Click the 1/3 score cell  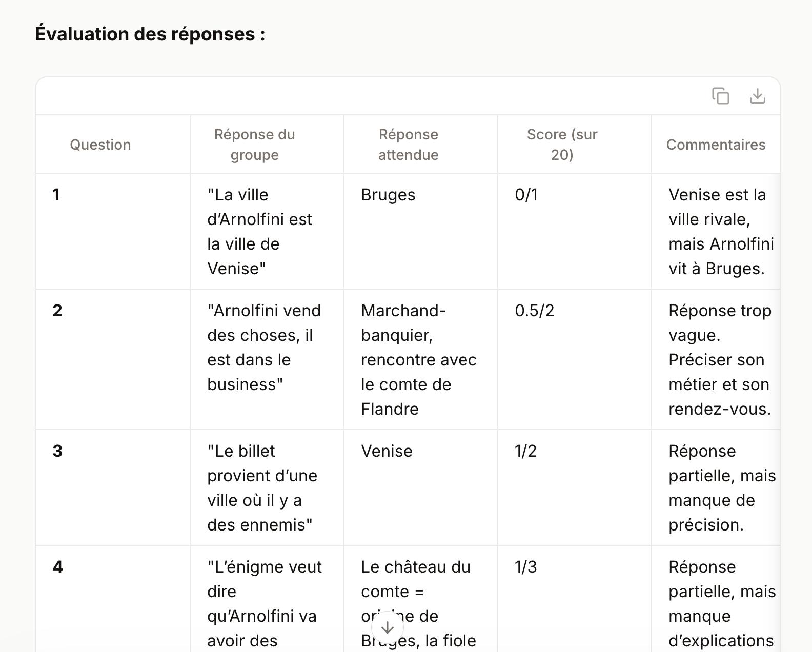pyautogui.click(x=525, y=567)
